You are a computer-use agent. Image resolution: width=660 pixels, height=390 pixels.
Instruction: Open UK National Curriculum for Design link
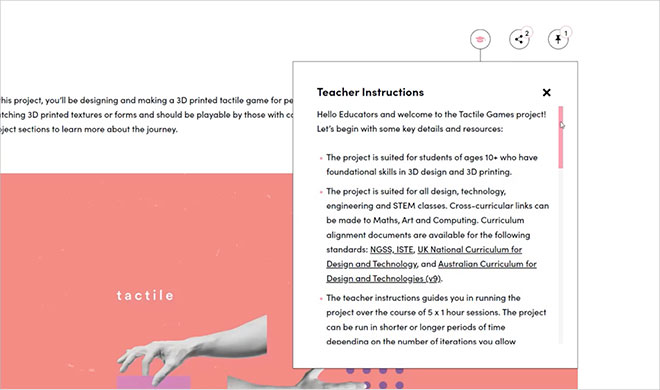pos(424,257)
